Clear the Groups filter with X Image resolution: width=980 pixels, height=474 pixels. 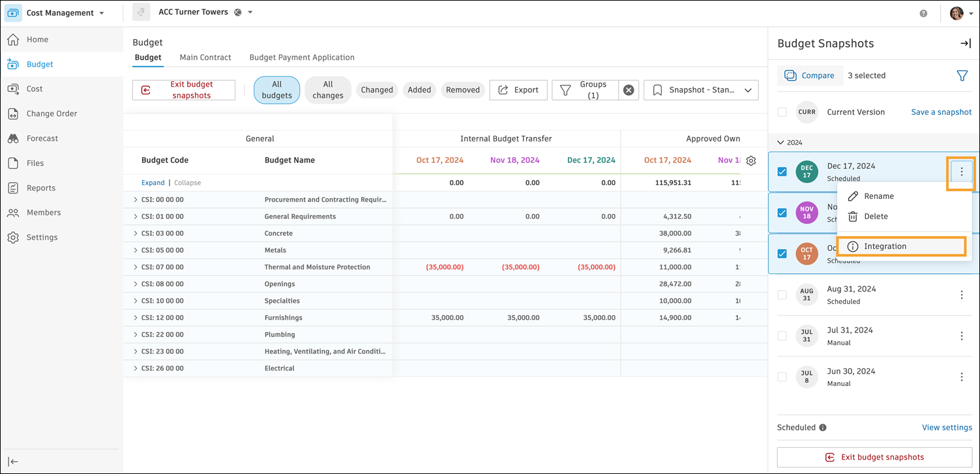pyautogui.click(x=629, y=90)
